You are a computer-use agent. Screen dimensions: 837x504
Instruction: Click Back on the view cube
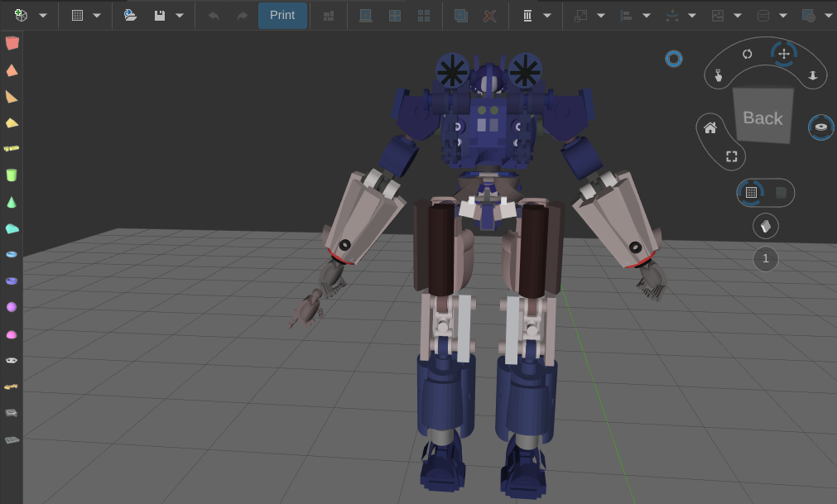tap(762, 118)
